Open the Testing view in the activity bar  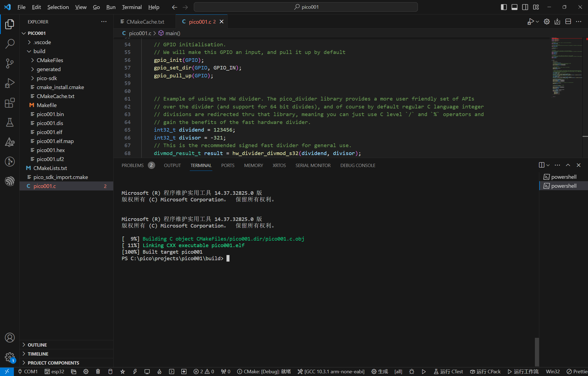10,123
